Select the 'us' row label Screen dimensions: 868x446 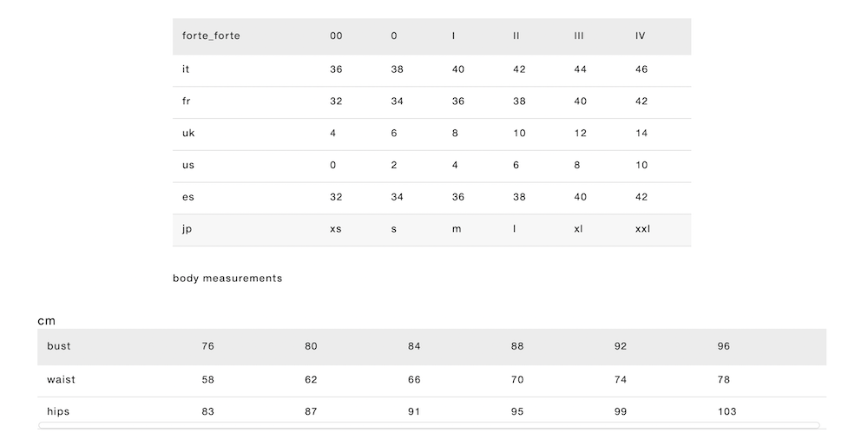188,166
